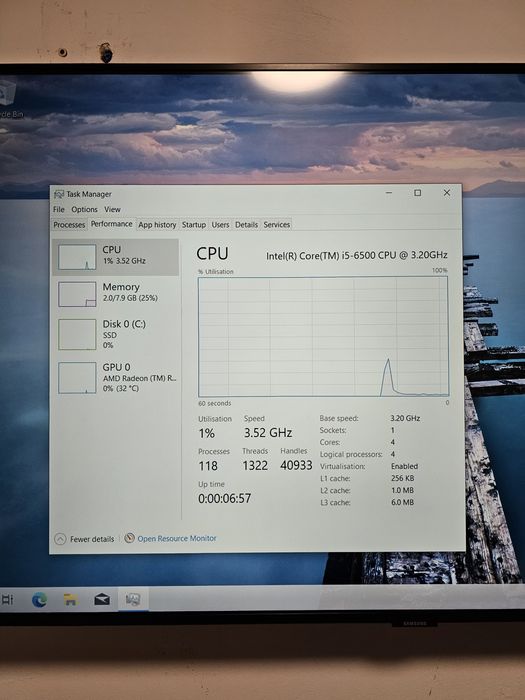Select the Memory item in the sidebar
This screenshot has width=525, height=700.
tap(116, 294)
